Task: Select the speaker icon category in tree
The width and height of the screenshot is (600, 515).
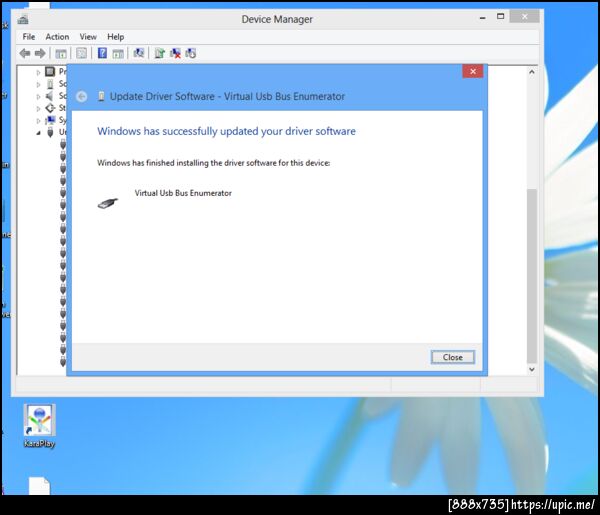Action: tap(50, 96)
